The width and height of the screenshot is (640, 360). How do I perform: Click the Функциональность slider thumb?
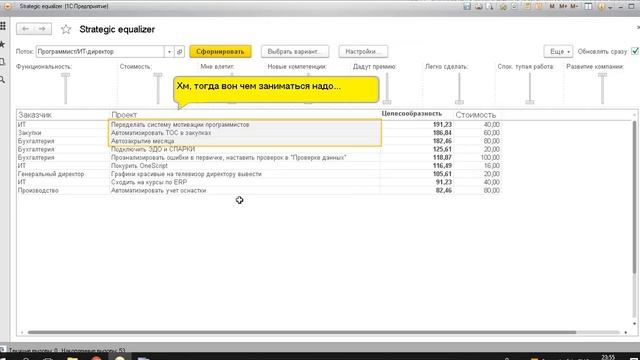coord(65,75)
